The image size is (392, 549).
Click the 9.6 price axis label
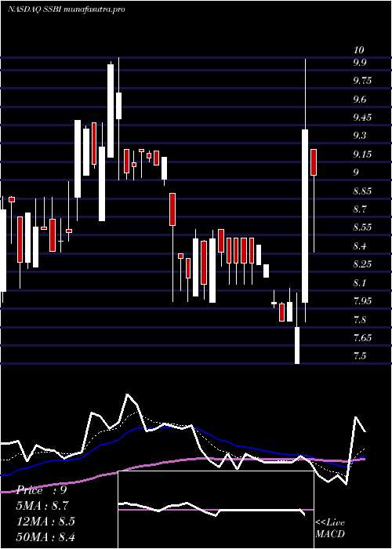pyautogui.click(x=360, y=100)
